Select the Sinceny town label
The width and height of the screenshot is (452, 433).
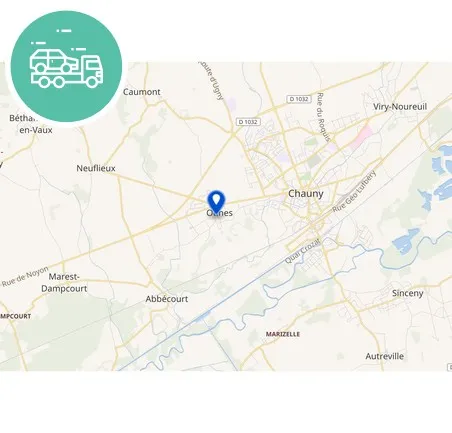point(407,293)
